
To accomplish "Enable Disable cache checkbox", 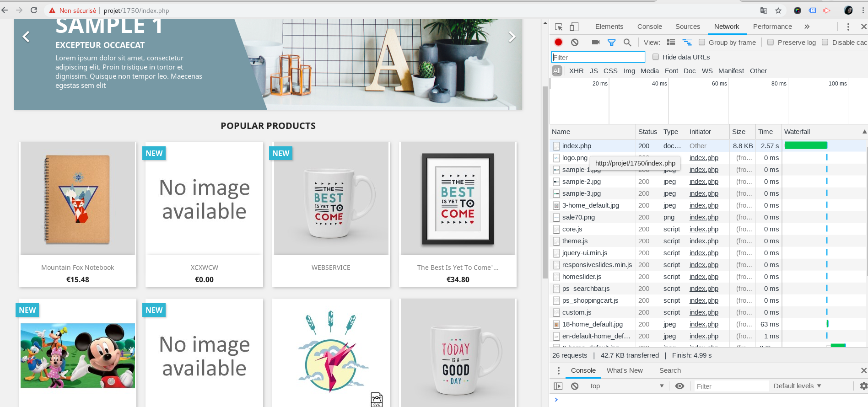I will 825,42.
